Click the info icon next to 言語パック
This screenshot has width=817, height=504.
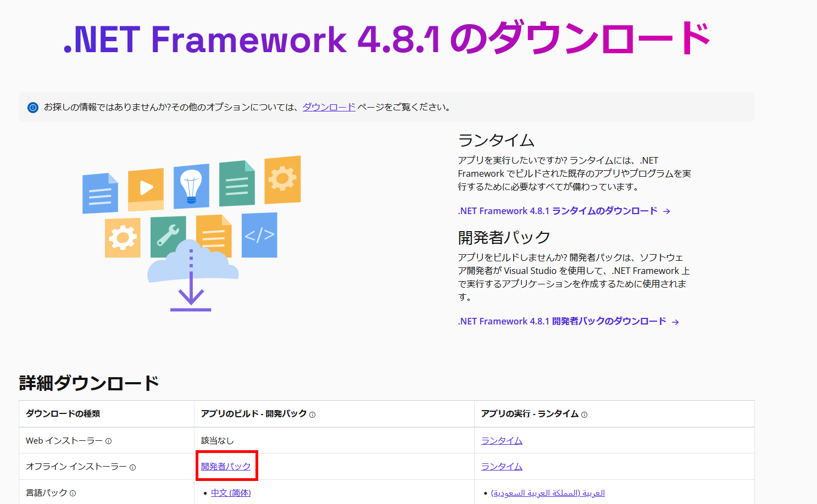point(73,494)
